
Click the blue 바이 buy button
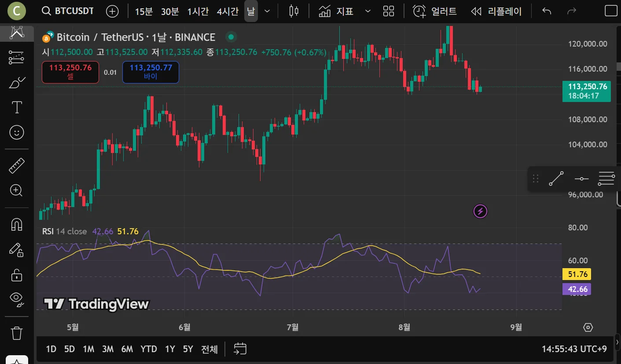tap(151, 72)
